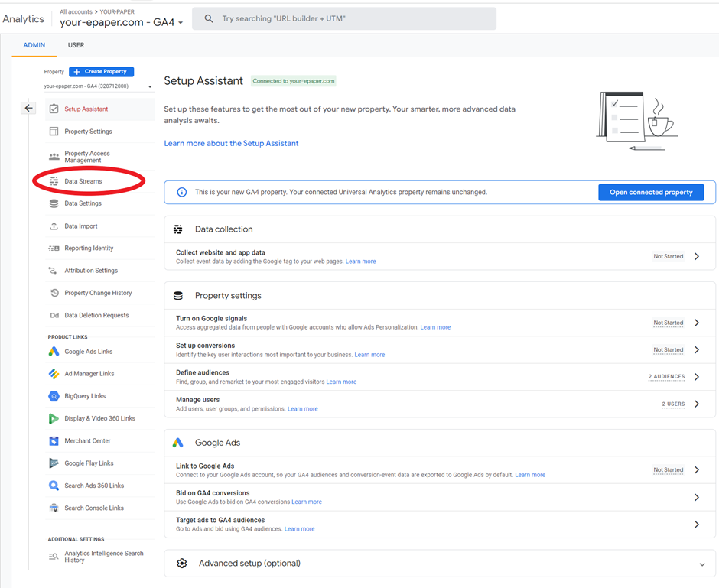Image resolution: width=719 pixels, height=588 pixels.
Task: Click the Property Access Management people icon
Action: (54, 157)
